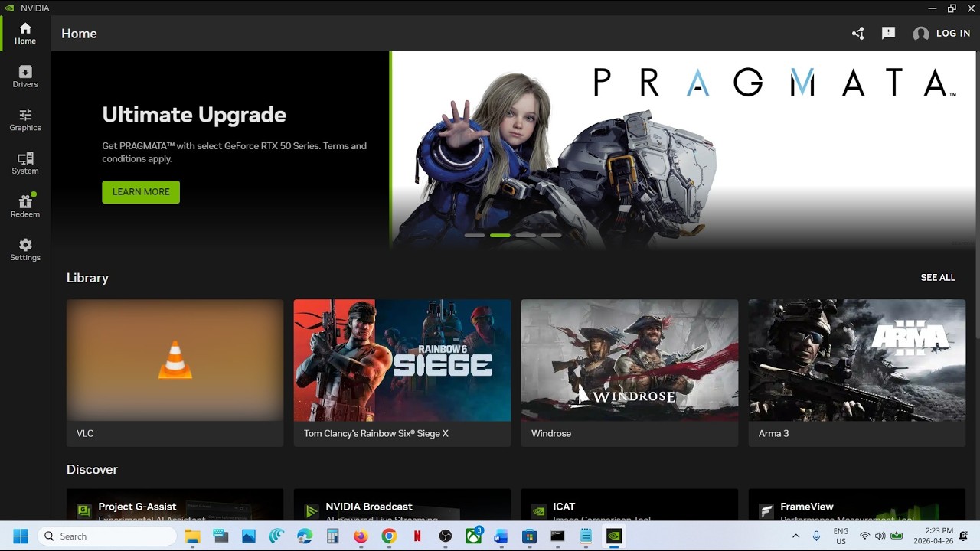
Task: Click the microphone tray icon
Action: tap(817, 536)
